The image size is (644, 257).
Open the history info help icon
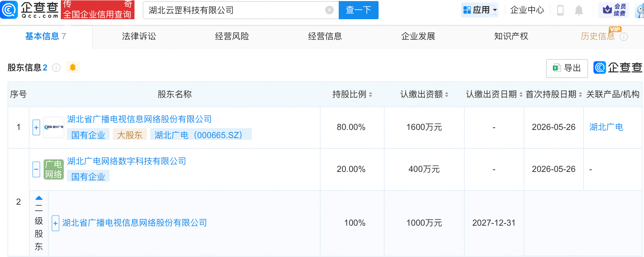624,37
